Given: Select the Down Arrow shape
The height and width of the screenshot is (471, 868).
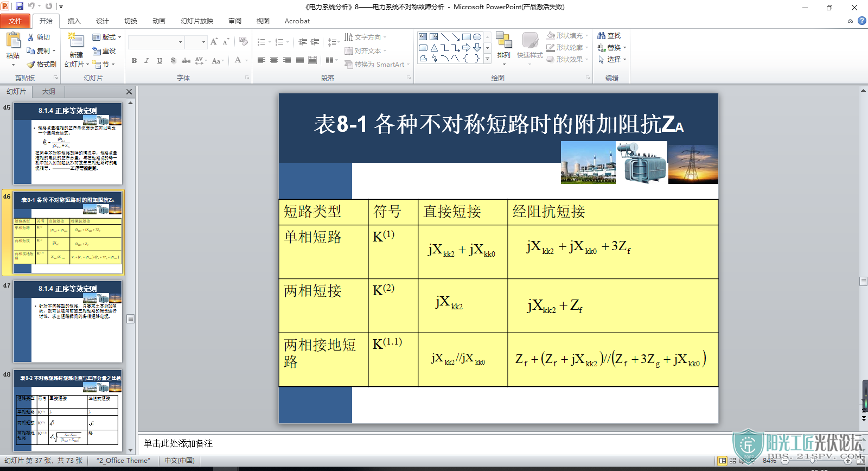Looking at the screenshot, I should pos(477,48).
